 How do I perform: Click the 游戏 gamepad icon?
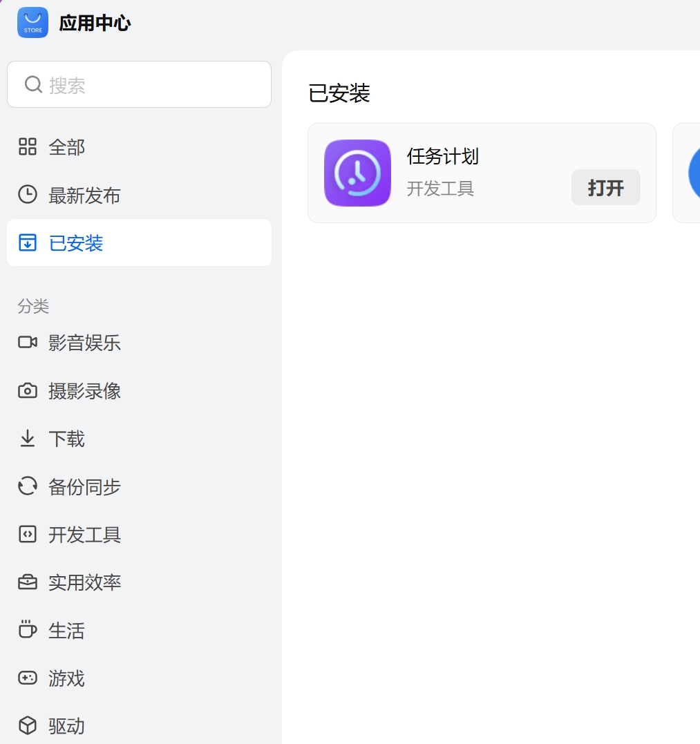point(27,678)
